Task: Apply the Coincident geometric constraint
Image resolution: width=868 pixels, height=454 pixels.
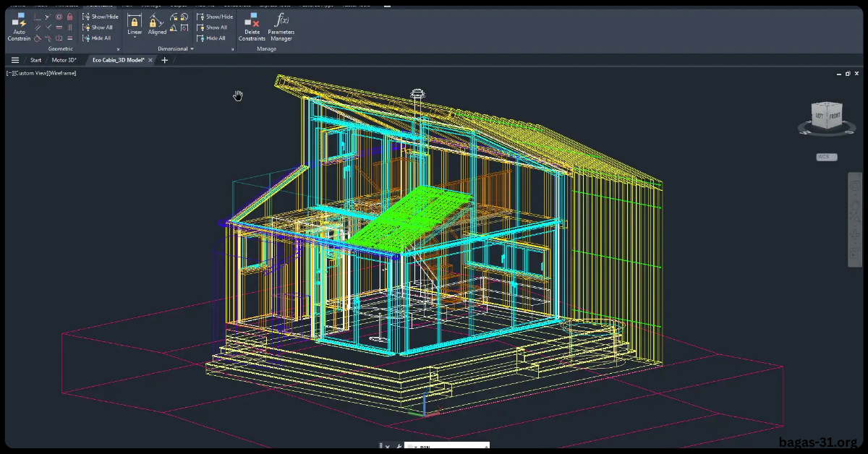Action: pyautogui.click(x=38, y=17)
